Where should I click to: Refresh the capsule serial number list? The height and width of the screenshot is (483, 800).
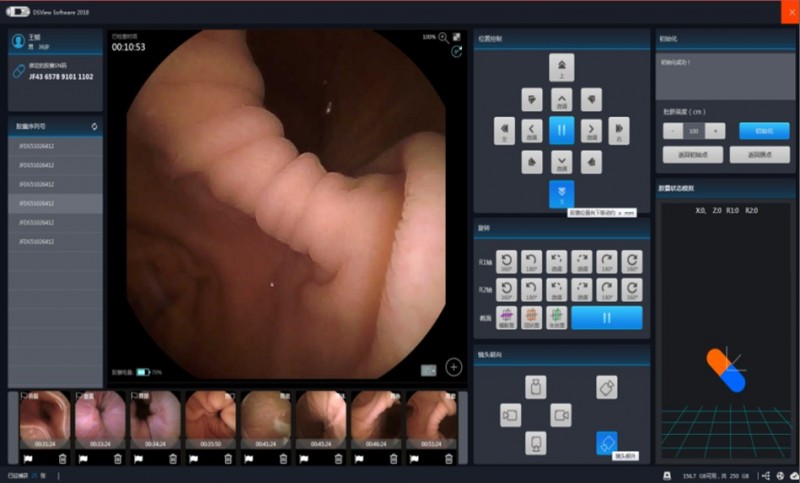click(x=94, y=126)
